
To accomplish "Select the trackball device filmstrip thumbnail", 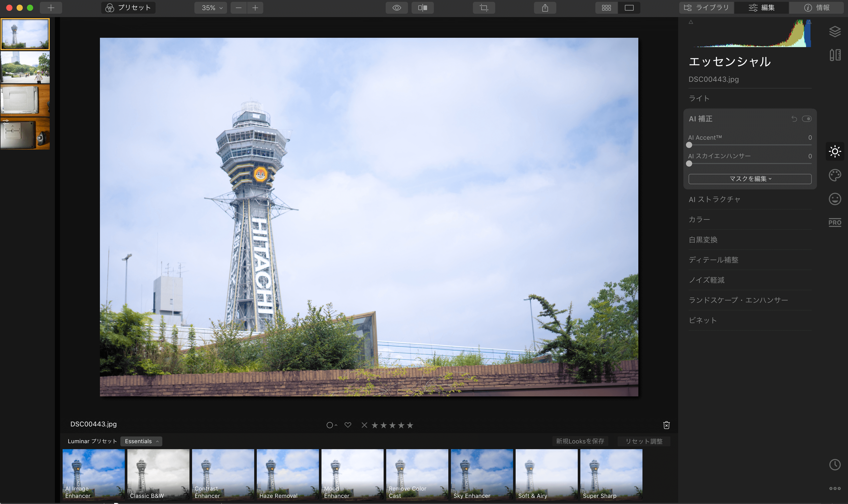I will coord(25,134).
